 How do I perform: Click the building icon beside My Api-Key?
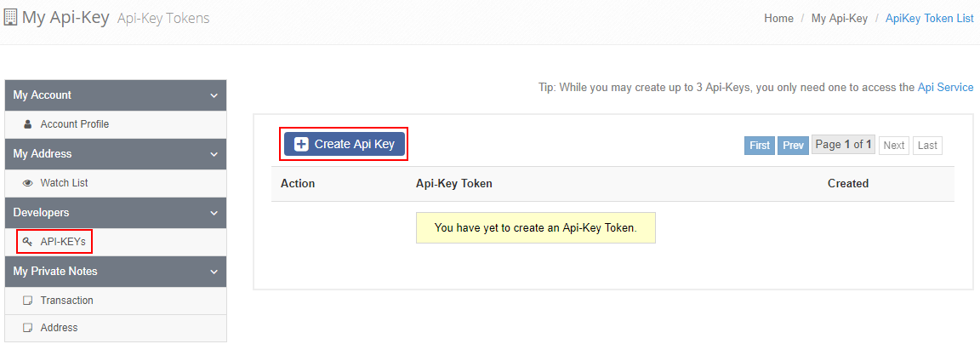point(11,17)
